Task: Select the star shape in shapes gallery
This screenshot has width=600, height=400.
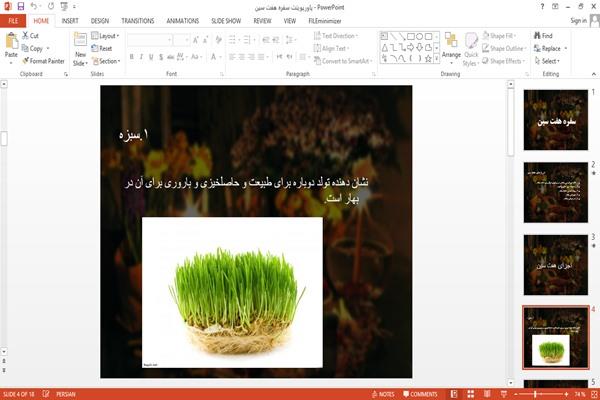Action: pyautogui.click(x=428, y=59)
